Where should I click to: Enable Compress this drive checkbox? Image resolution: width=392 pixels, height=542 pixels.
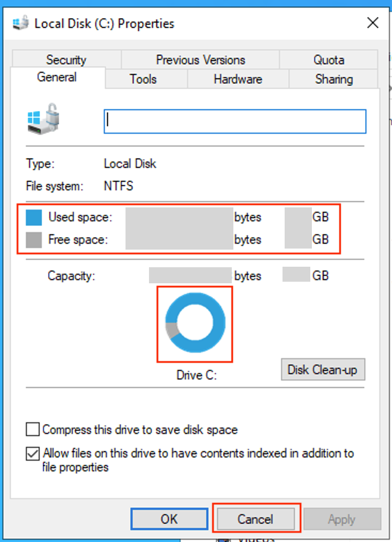pyautogui.click(x=33, y=429)
